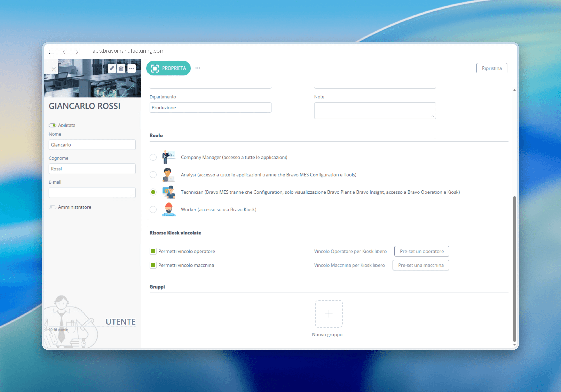Click the Risorse Kiosk vincolate heading
Viewport: 561px width, 392px height.
point(175,233)
